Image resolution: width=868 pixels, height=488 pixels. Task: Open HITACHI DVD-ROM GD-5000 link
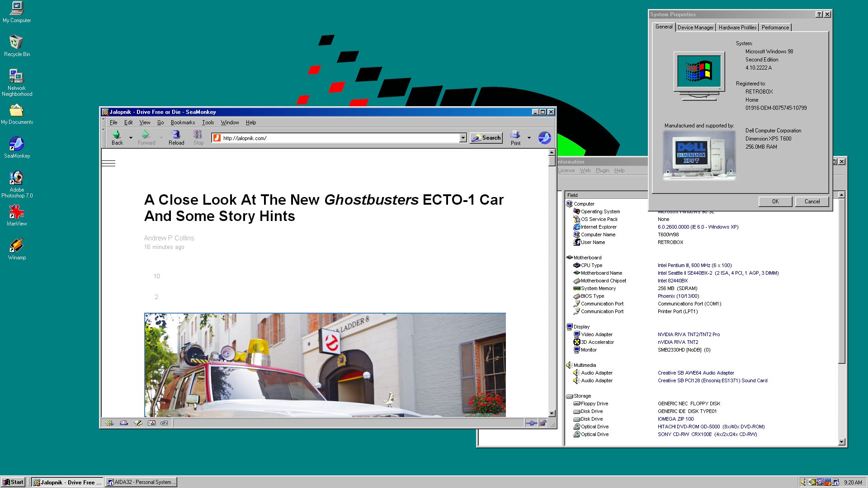(x=711, y=427)
